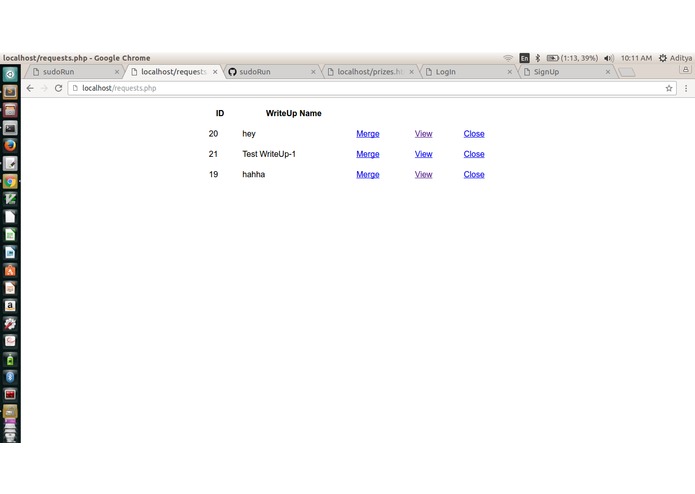Reload the requests.php page

[58, 88]
